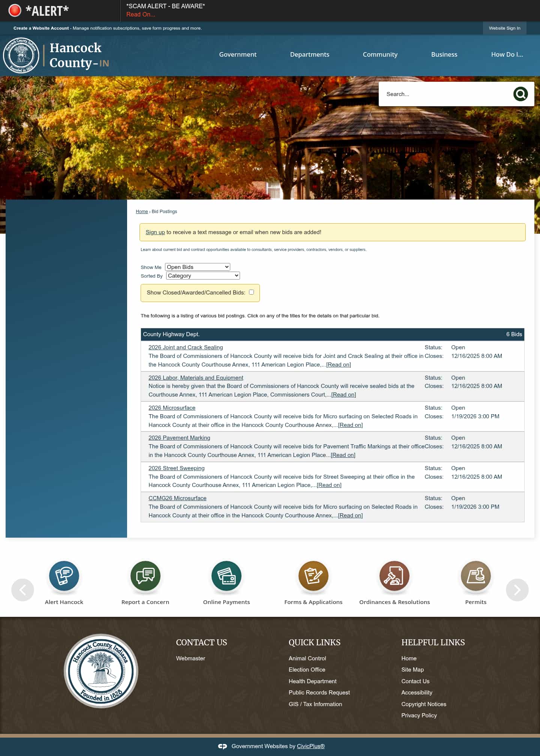Open 2026 Street Sweeping bid

[177, 468]
